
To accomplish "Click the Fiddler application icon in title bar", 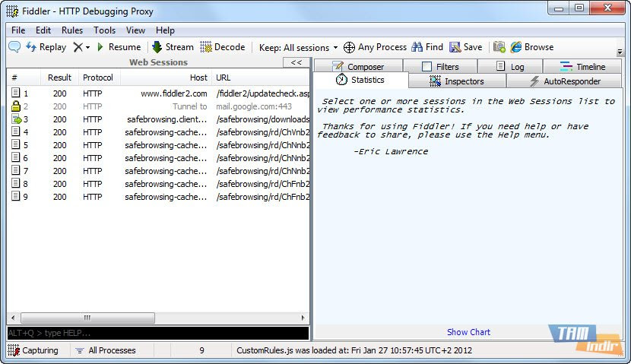I will pos(12,11).
